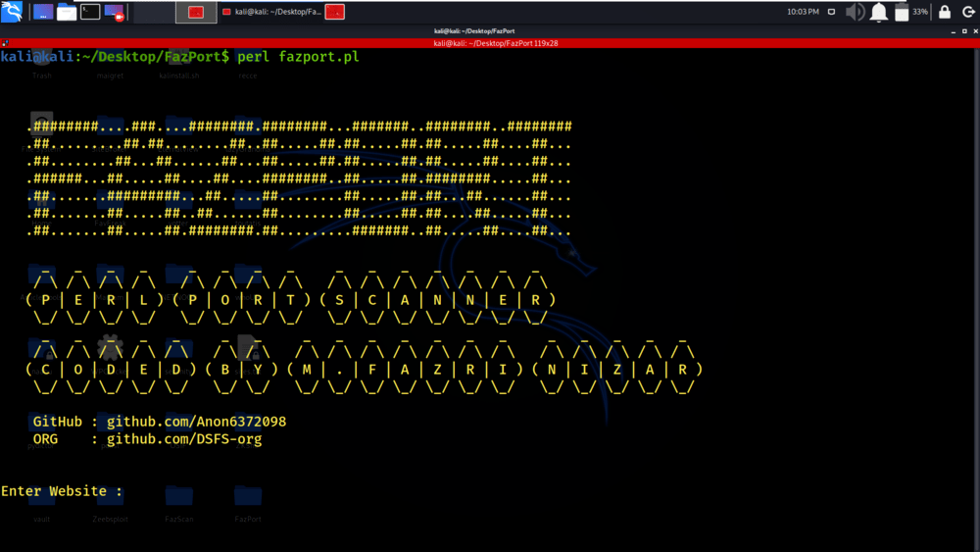Click the battery power icon

tap(902, 12)
